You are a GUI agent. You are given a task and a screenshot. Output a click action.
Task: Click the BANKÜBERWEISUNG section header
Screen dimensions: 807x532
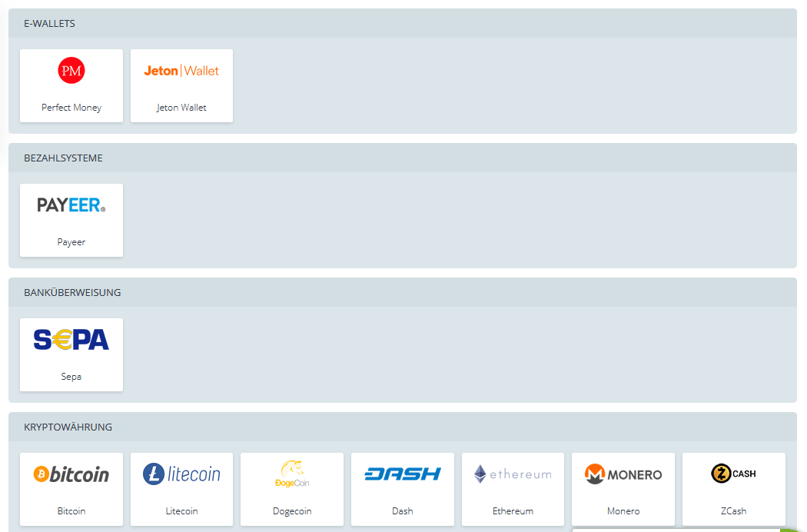click(x=403, y=292)
